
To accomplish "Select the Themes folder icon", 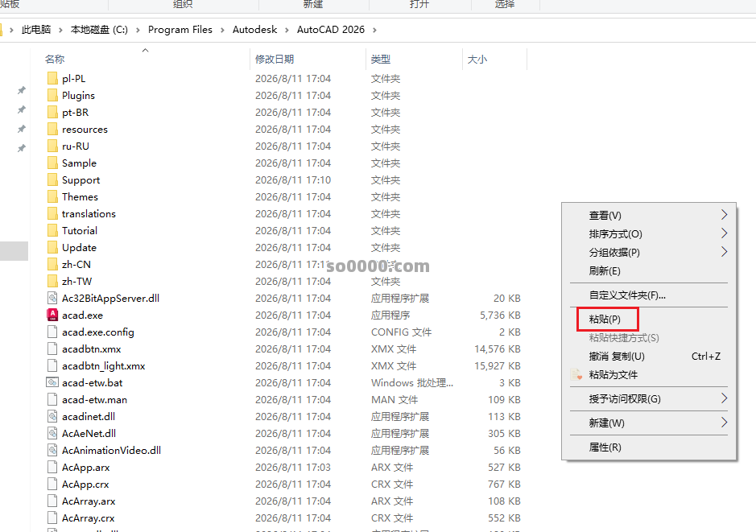I will 52,196.
